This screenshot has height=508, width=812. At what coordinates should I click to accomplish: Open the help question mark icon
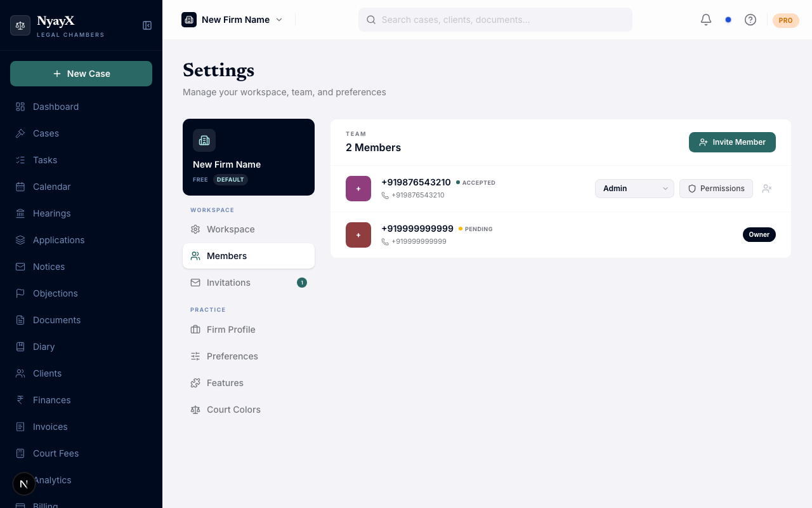tap(750, 20)
